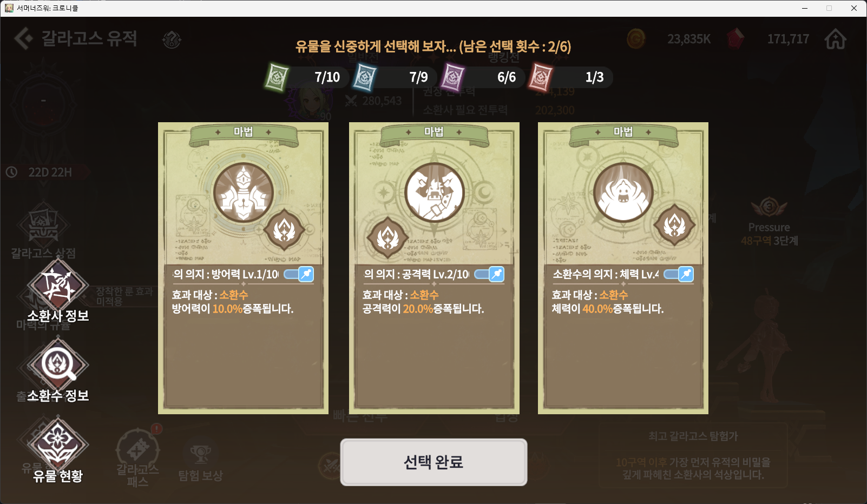Open the 유물 현황 relic status icon
Screen dimensions: 867x504
[58, 443]
